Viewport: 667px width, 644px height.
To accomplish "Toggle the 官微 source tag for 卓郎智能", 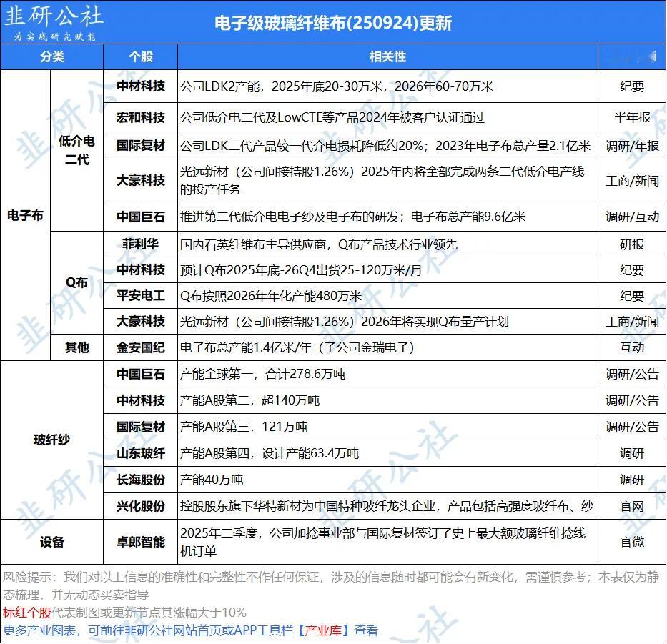I will tap(632, 542).
